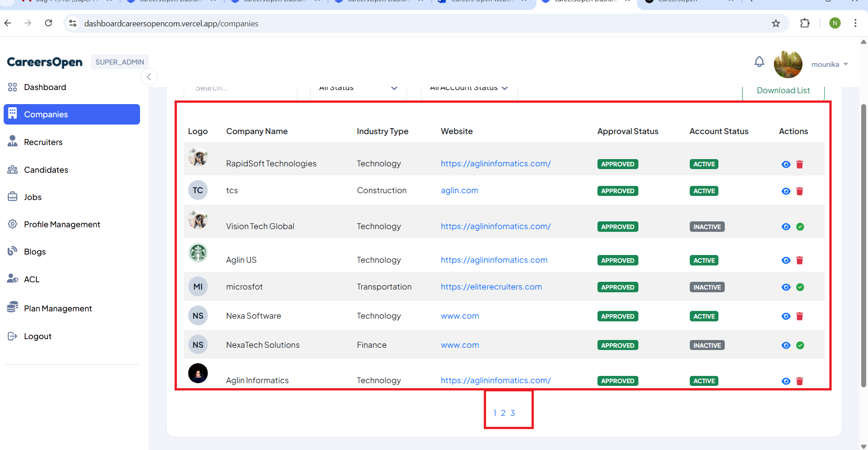This screenshot has height=450, width=868.
Task: View NexaTech Solutions with the eye icon
Action: click(x=786, y=345)
